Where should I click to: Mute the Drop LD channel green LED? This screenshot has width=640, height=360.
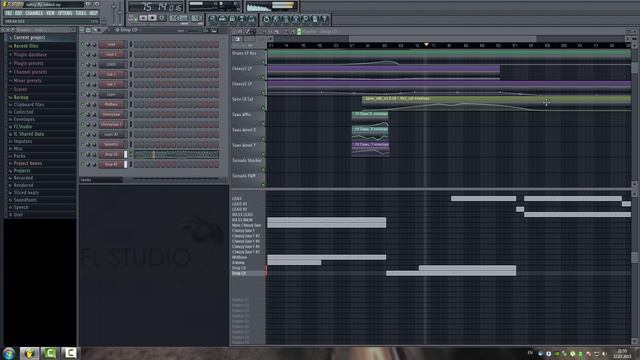point(82,154)
